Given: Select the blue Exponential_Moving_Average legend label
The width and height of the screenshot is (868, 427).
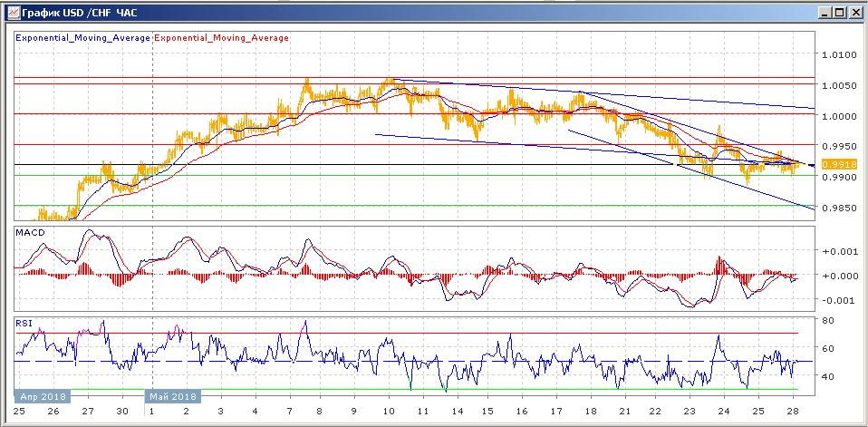Looking at the screenshot, I should [x=82, y=38].
